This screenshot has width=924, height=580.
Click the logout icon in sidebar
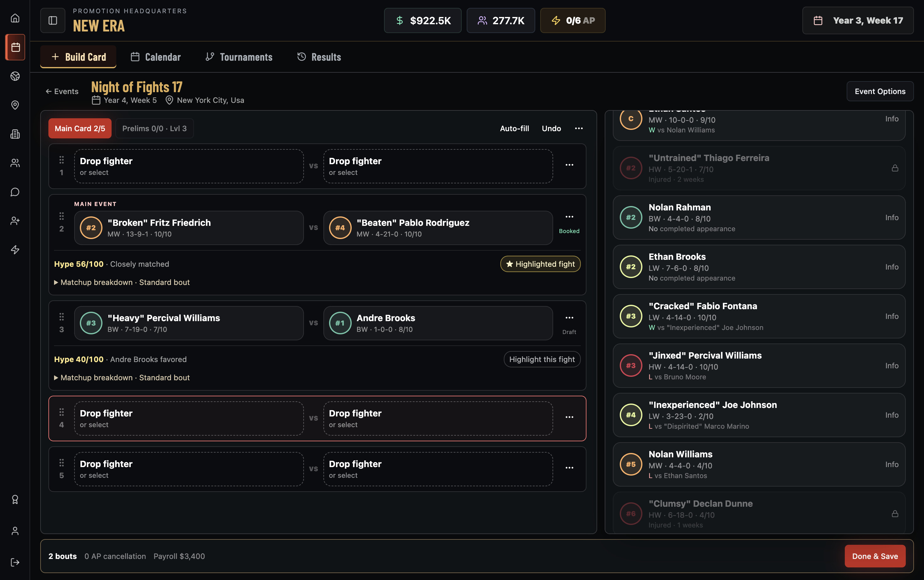(15, 562)
